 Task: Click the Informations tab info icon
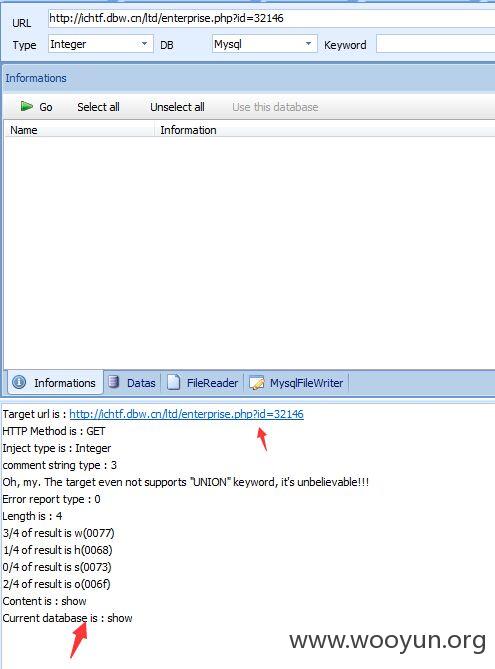19,382
